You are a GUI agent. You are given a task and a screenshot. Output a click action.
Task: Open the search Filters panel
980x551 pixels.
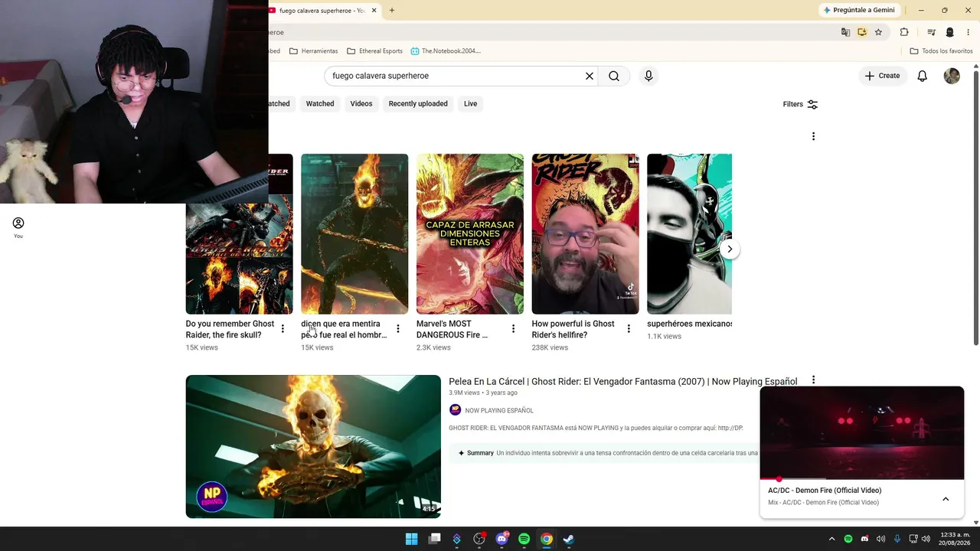pos(800,104)
